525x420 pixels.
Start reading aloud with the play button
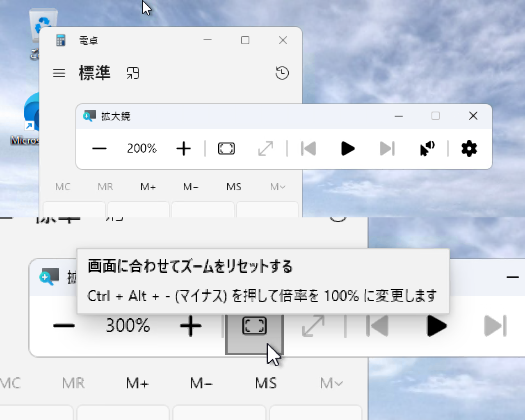pyautogui.click(x=347, y=148)
